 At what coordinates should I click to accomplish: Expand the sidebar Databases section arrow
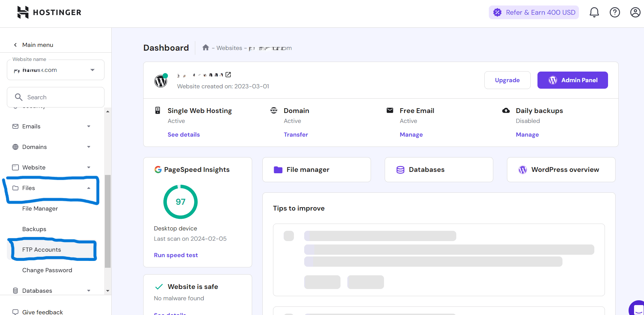89,291
